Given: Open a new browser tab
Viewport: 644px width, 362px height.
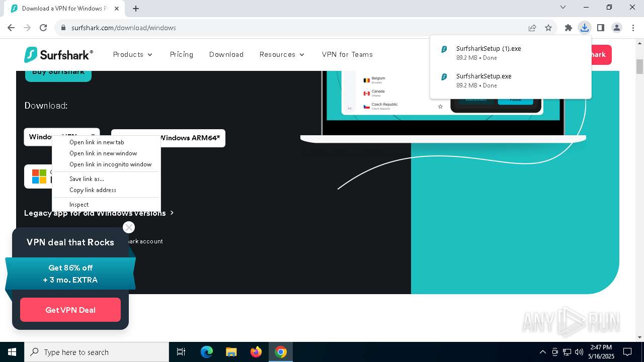Looking at the screenshot, I should coord(136,9).
